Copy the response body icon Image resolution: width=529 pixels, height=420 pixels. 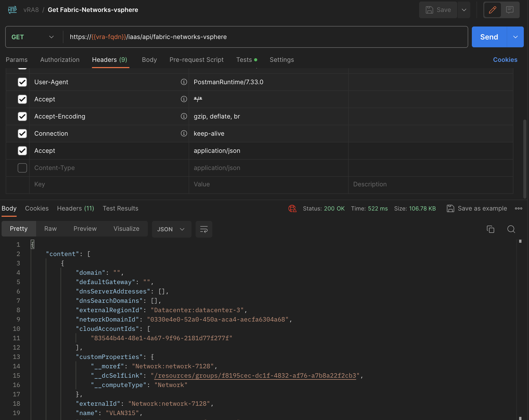click(491, 229)
